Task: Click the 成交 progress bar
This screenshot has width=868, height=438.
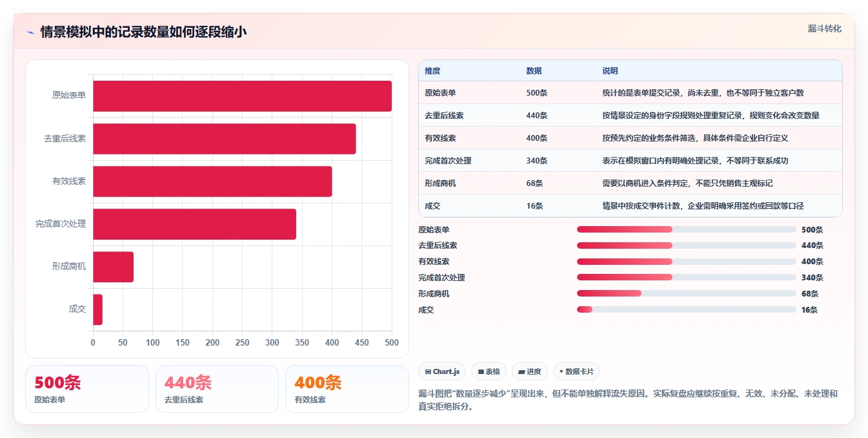Action: (x=687, y=310)
